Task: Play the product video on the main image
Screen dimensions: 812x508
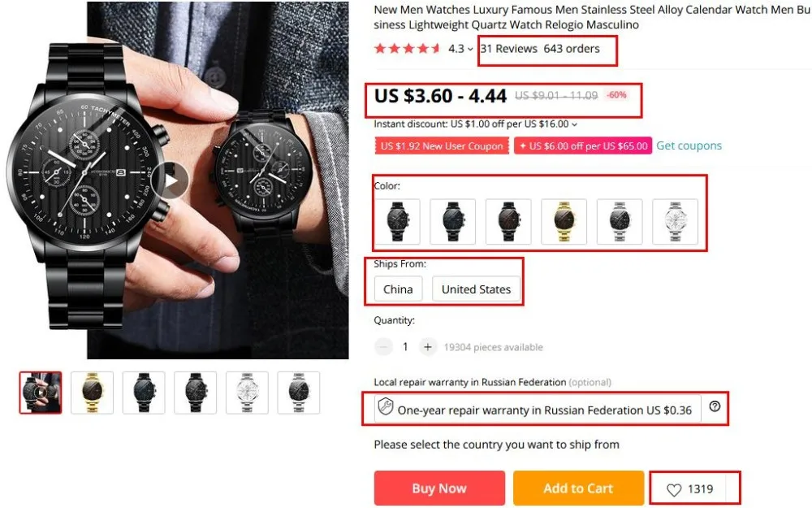Action: point(172,180)
